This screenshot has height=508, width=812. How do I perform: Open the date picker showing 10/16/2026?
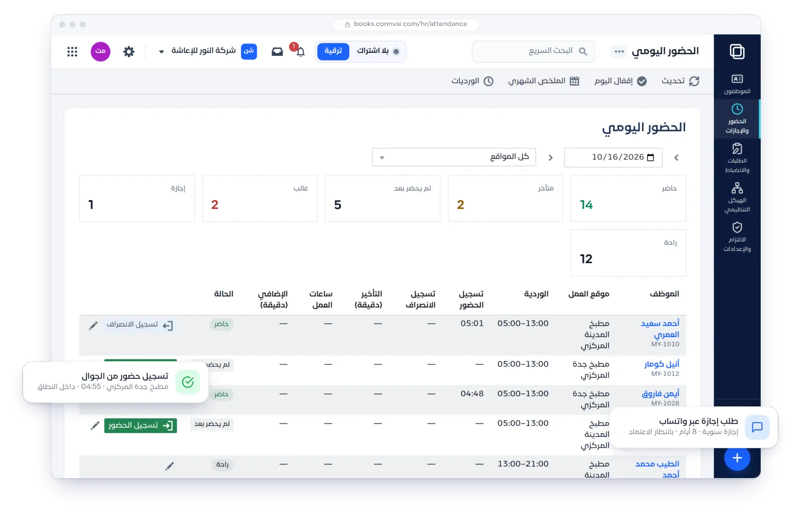pos(613,157)
